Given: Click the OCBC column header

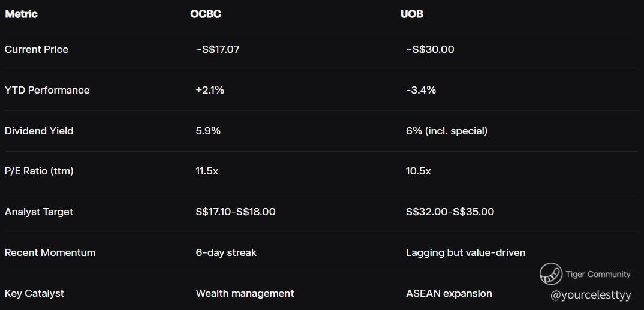Looking at the screenshot, I should tap(206, 14).
